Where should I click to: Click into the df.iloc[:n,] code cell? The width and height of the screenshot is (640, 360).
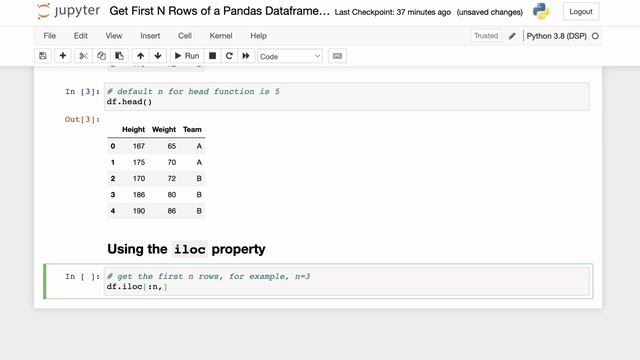pos(347,281)
